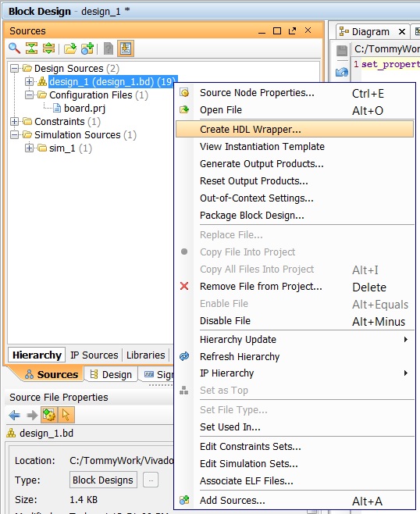Viewport: 420px width, 514px height.
Task: Click the browse button next to Block Designs type
Action: [x=151, y=480]
